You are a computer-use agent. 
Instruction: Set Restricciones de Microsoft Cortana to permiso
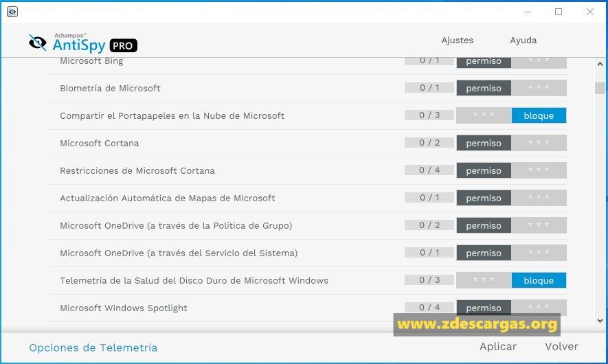click(x=484, y=170)
